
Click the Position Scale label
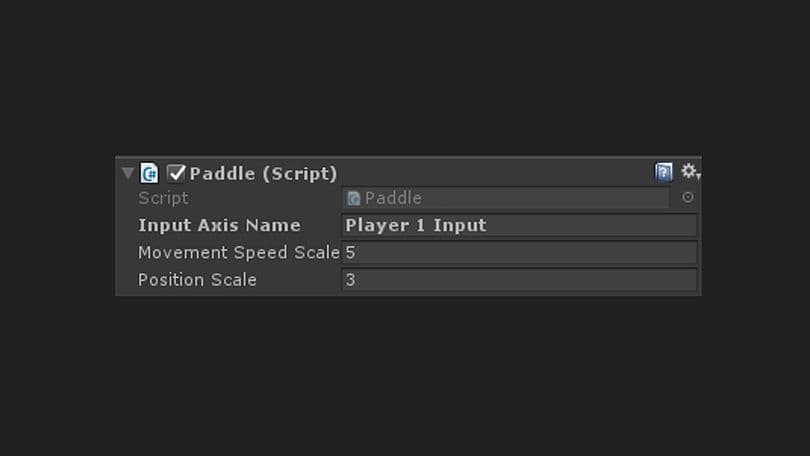pos(197,280)
